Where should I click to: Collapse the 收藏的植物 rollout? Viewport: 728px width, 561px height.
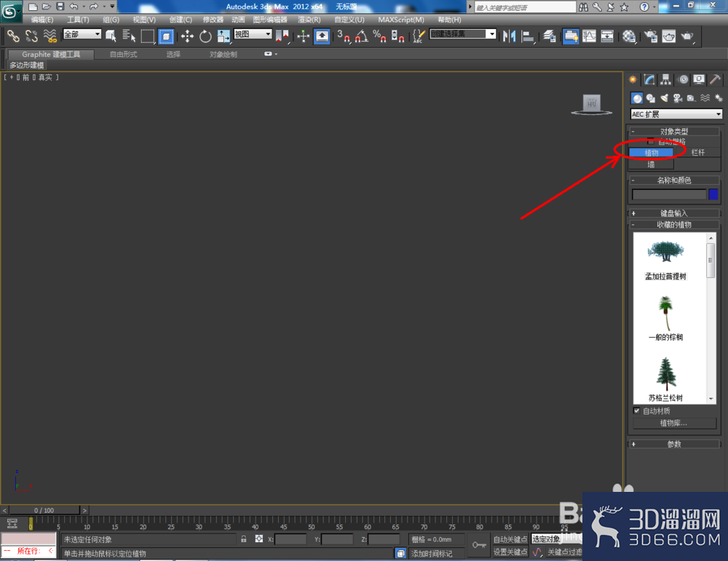coord(674,225)
